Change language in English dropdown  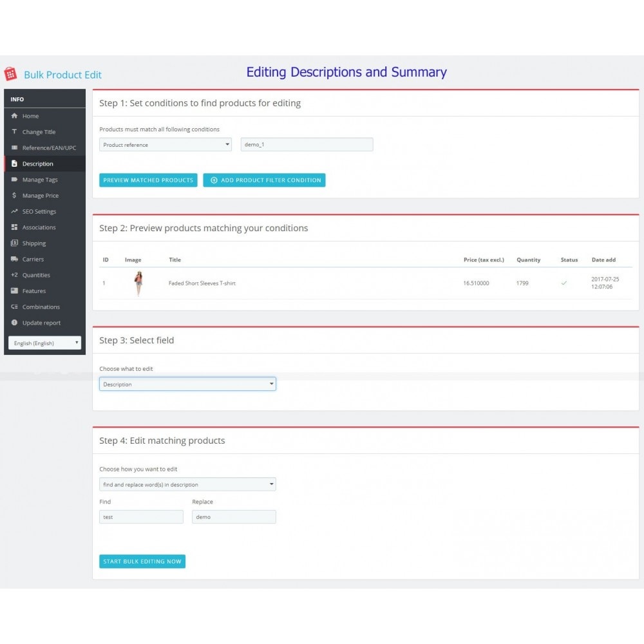44,343
